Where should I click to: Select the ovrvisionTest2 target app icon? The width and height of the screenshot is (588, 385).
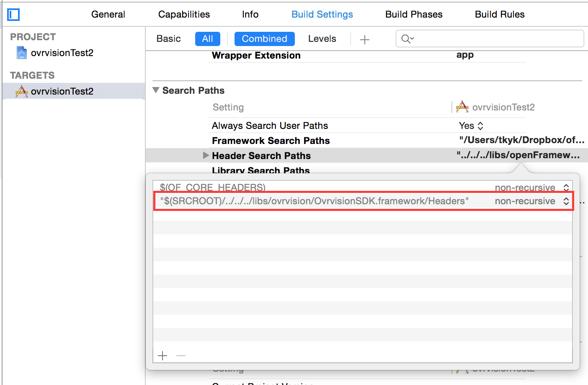(22, 91)
